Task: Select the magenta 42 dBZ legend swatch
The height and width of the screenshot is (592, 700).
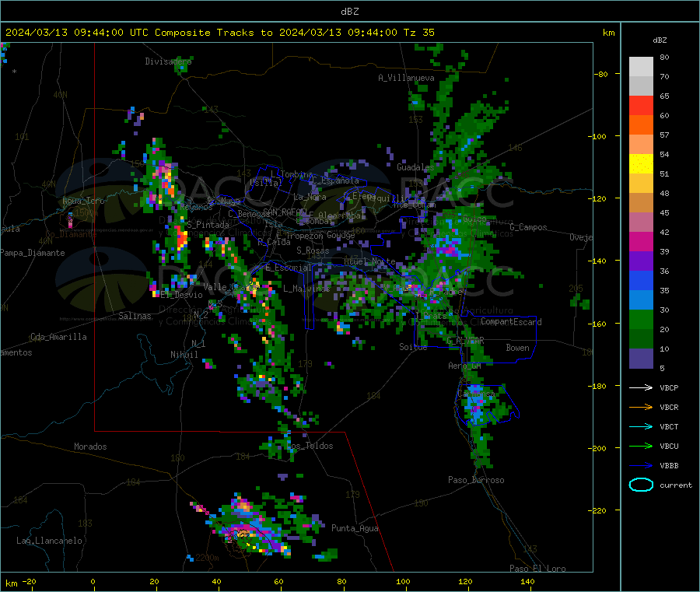Action: click(x=641, y=241)
